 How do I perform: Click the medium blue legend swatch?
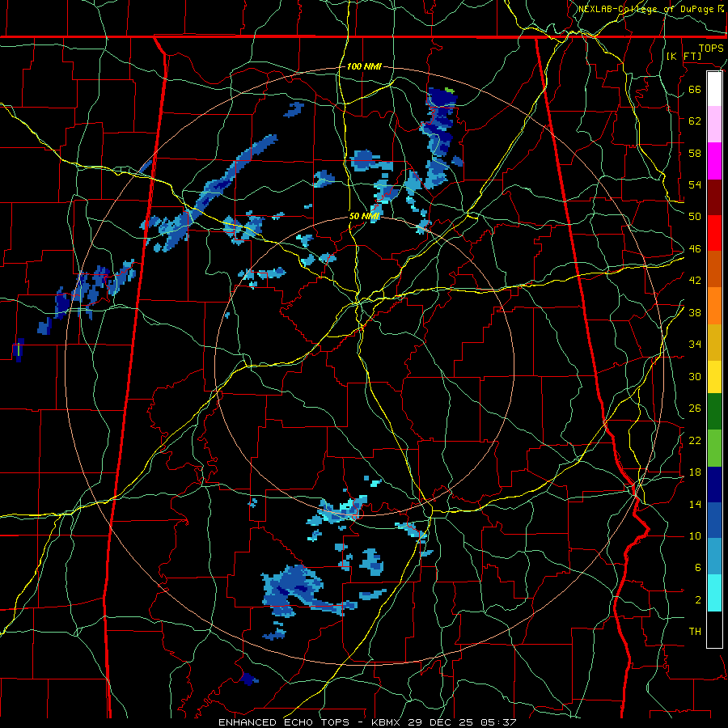pyautogui.click(x=714, y=521)
